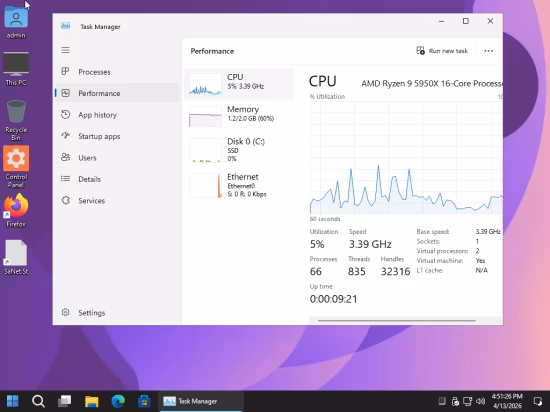Launch File Explorer from taskbar

[x=92, y=401]
